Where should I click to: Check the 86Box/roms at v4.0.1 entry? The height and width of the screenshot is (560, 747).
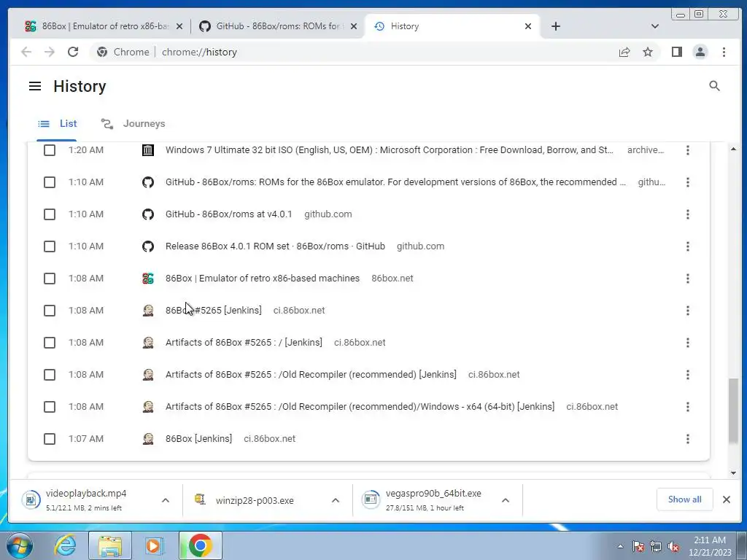tap(50, 214)
